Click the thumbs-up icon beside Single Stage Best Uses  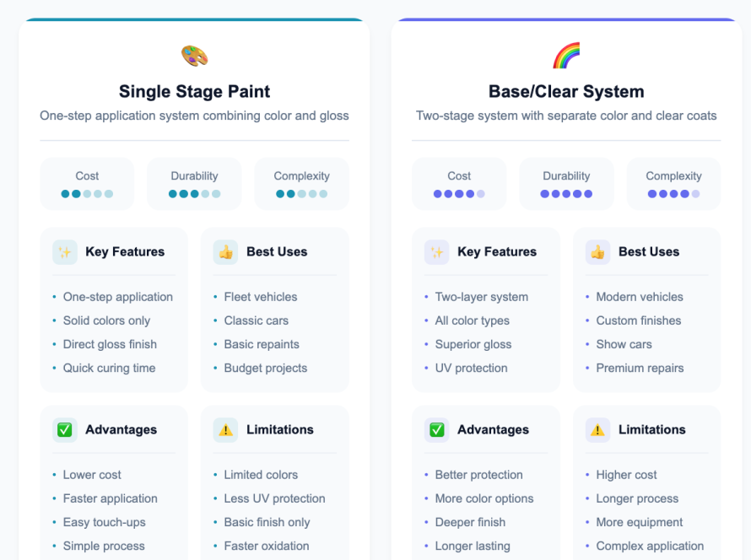(225, 251)
